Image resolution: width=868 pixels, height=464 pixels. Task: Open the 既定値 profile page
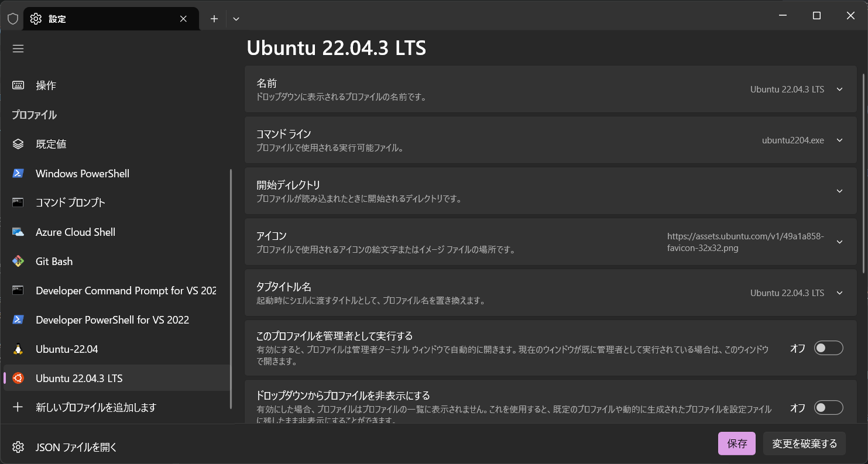click(117, 144)
